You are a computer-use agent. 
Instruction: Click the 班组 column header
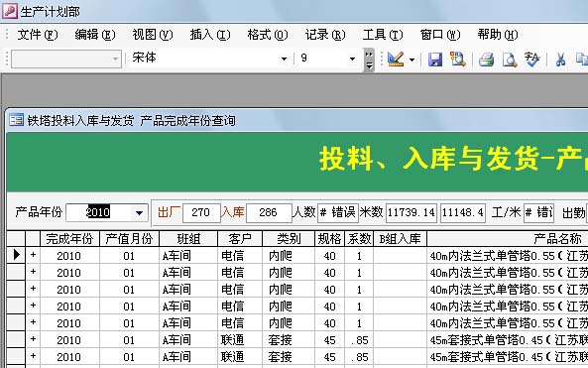point(188,239)
